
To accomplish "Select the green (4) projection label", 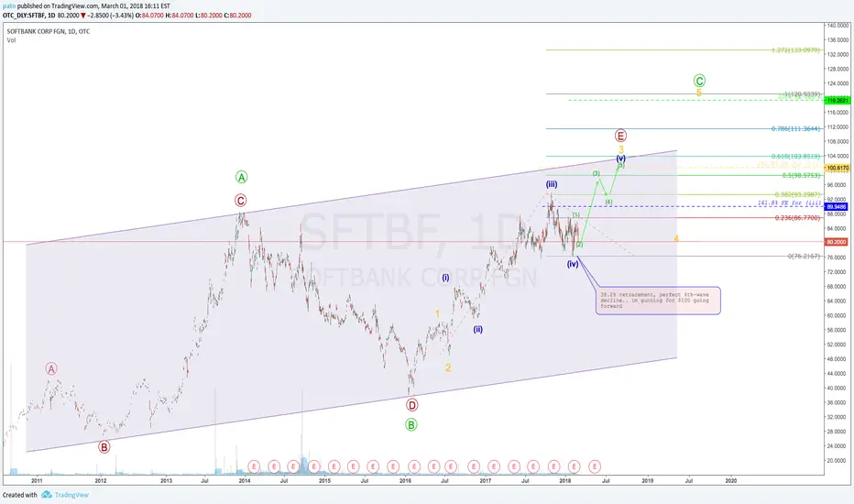I will [x=609, y=202].
